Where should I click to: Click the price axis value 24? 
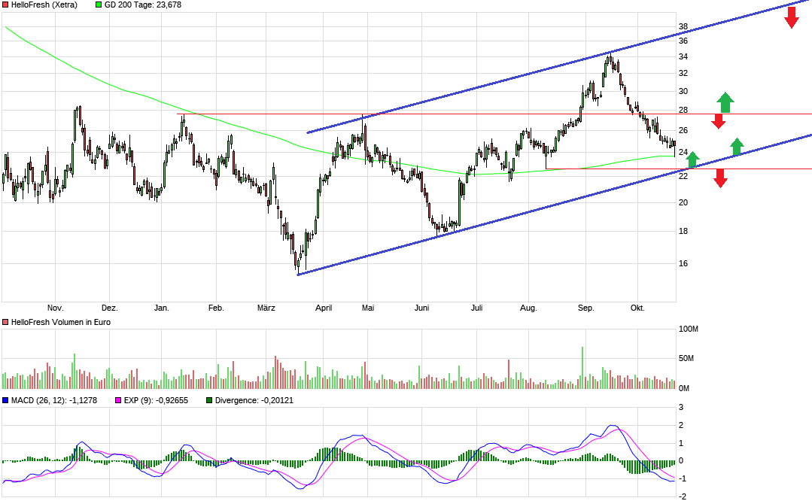pyautogui.click(x=683, y=152)
